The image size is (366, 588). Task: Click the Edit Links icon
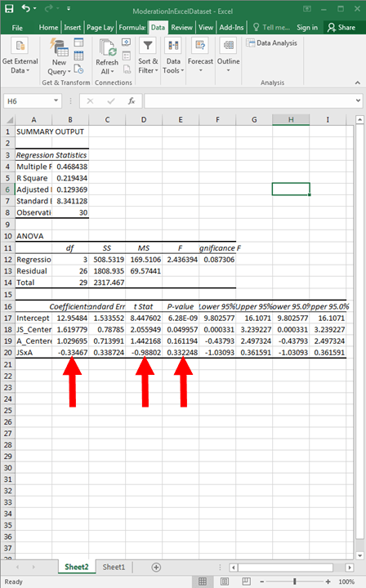[127, 69]
